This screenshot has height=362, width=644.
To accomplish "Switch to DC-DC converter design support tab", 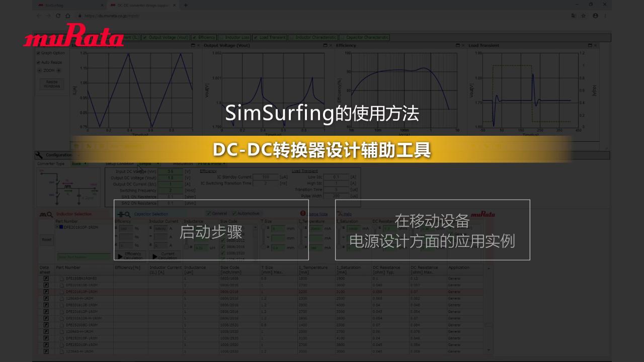I will [143, 5].
